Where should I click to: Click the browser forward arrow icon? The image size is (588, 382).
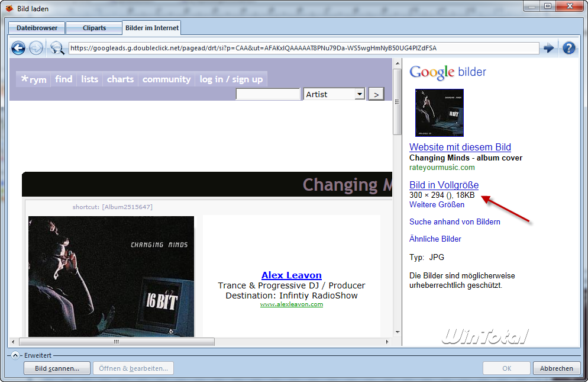[36, 48]
